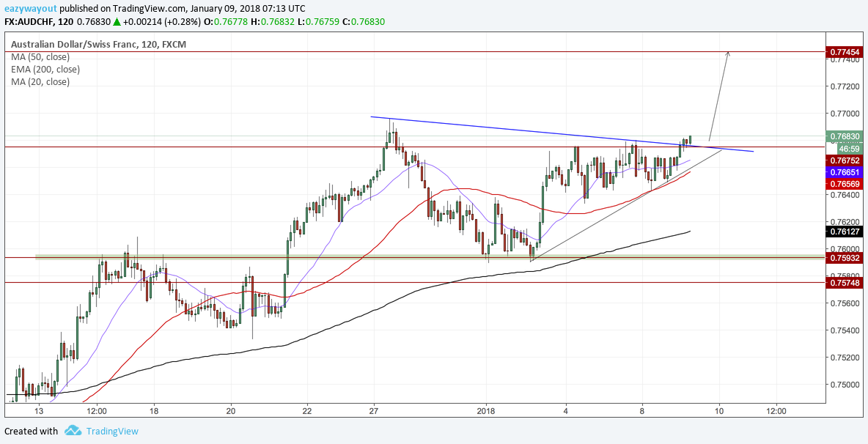Select the 0.76830 current price label
Viewport: 868px width, 444px height.
click(845, 136)
